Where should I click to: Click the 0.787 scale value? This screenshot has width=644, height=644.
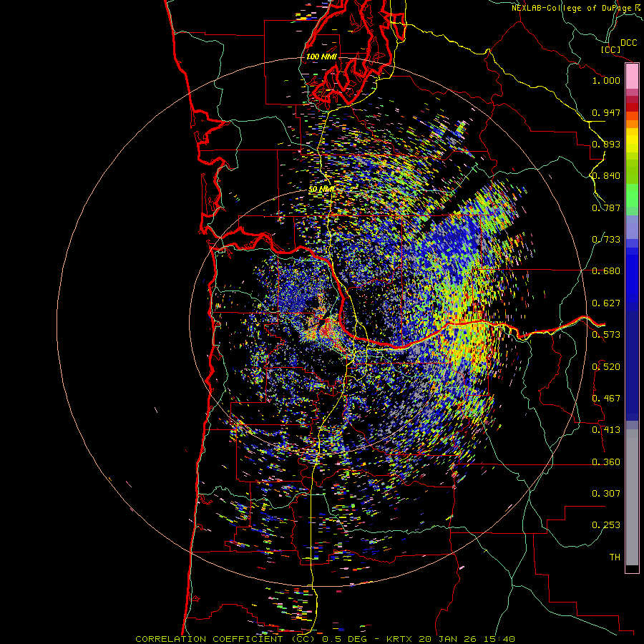(606, 208)
